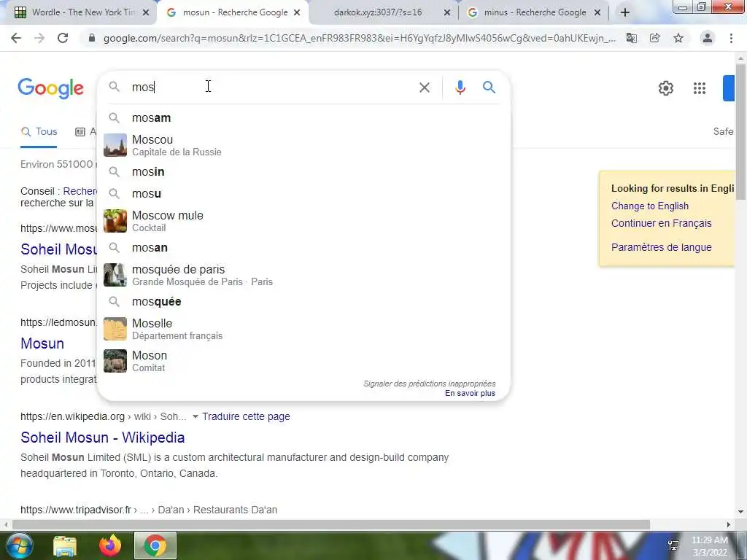Click the forward navigation arrow
Image resolution: width=747 pixels, height=560 pixels.
(39, 38)
